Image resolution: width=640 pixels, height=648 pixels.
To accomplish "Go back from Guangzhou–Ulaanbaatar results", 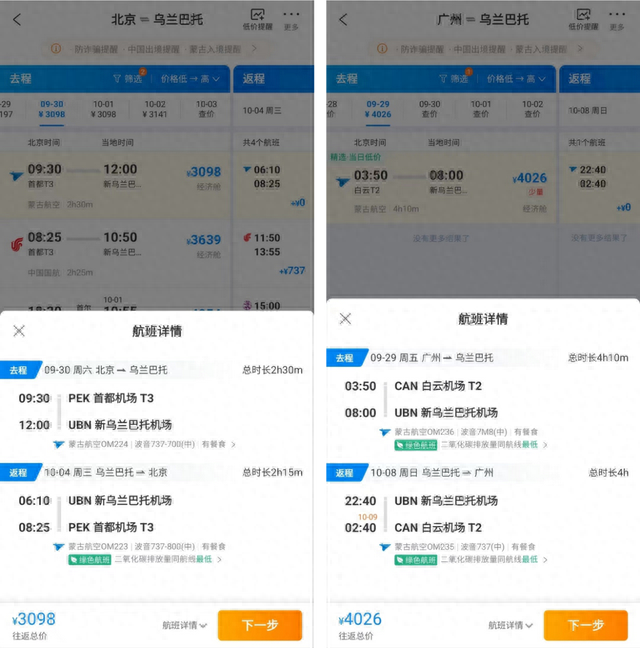I will (343, 19).
